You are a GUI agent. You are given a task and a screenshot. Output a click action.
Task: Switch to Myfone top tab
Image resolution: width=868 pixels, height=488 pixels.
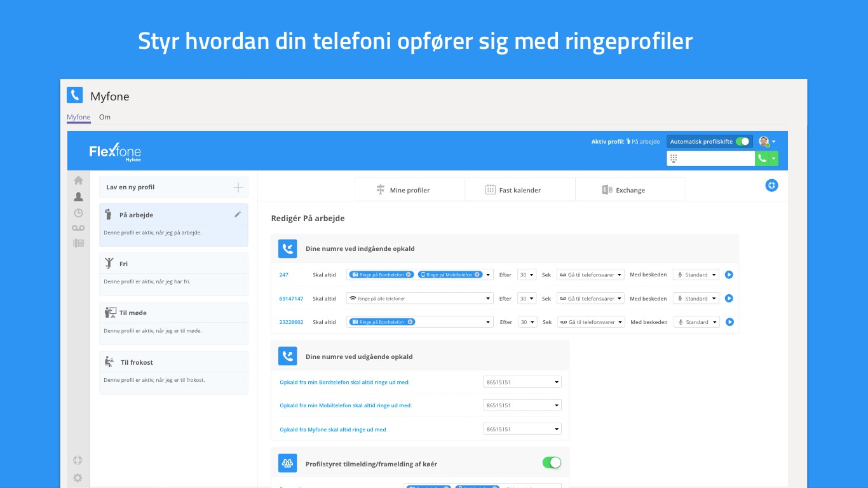pyautogui.click(x=79, y=117)
